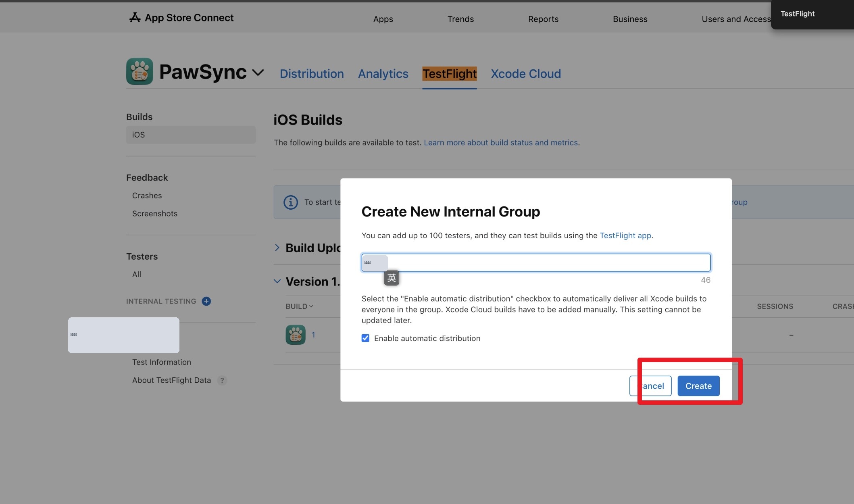Open Users and Access
Image resolution: width=854 pixels, height=504 pixels.
click(x=736, y=19)
